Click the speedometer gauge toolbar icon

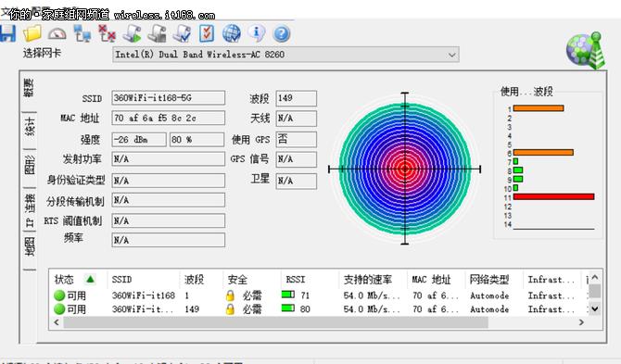click(57, 34)
